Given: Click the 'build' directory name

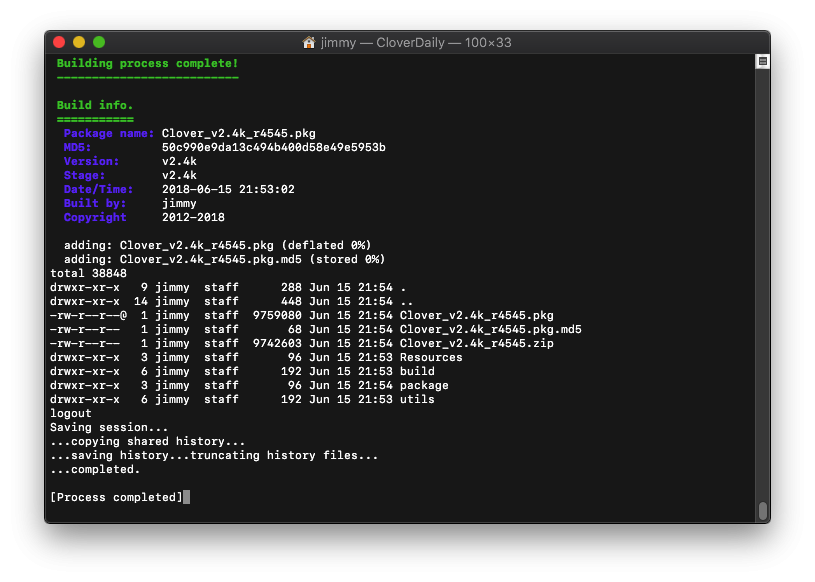Looking at the screenshot, I should (x=417, y=372).
